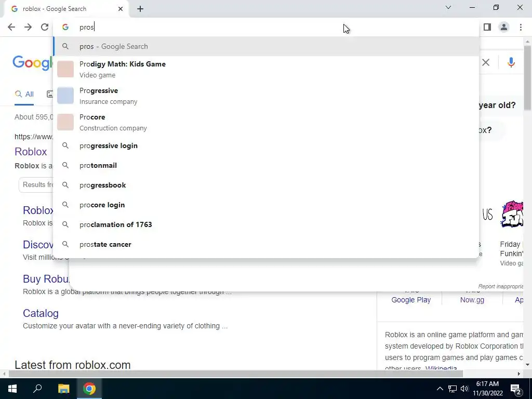Clear the Google search box with X
The height and width of the screenshot is (399, 532).
[x=486, y=62]
